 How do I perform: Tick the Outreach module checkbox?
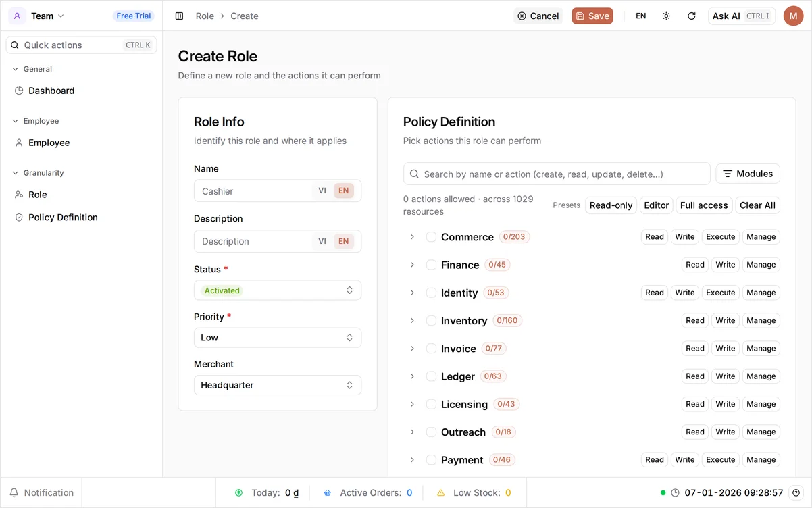tap(431, 432)
